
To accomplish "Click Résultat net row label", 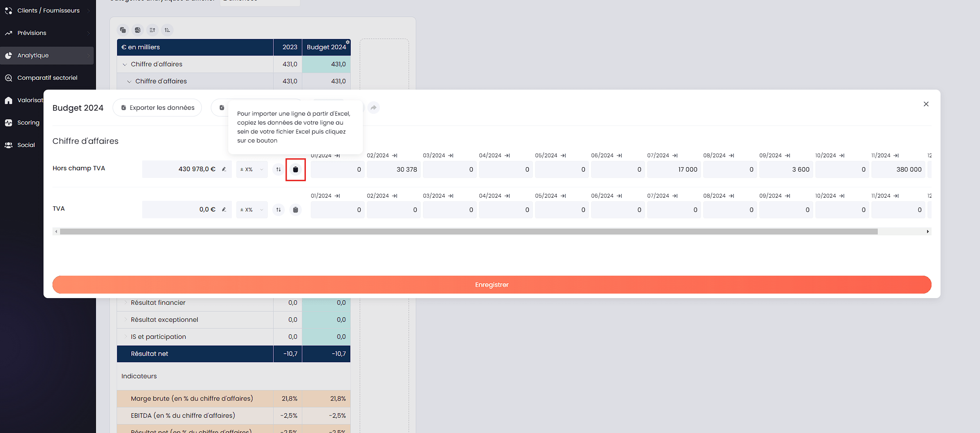I will point(149,354).
